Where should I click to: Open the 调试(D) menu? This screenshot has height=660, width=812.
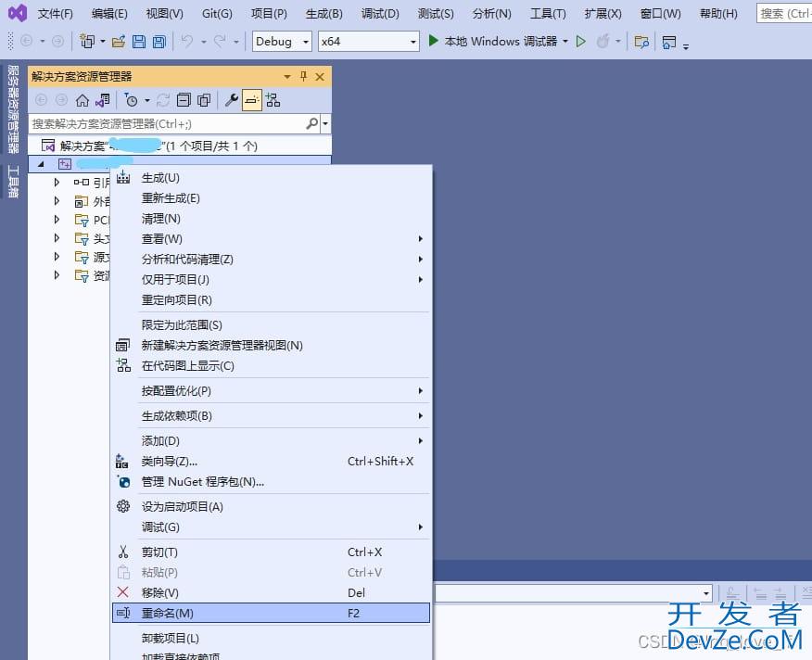point(380,14)
